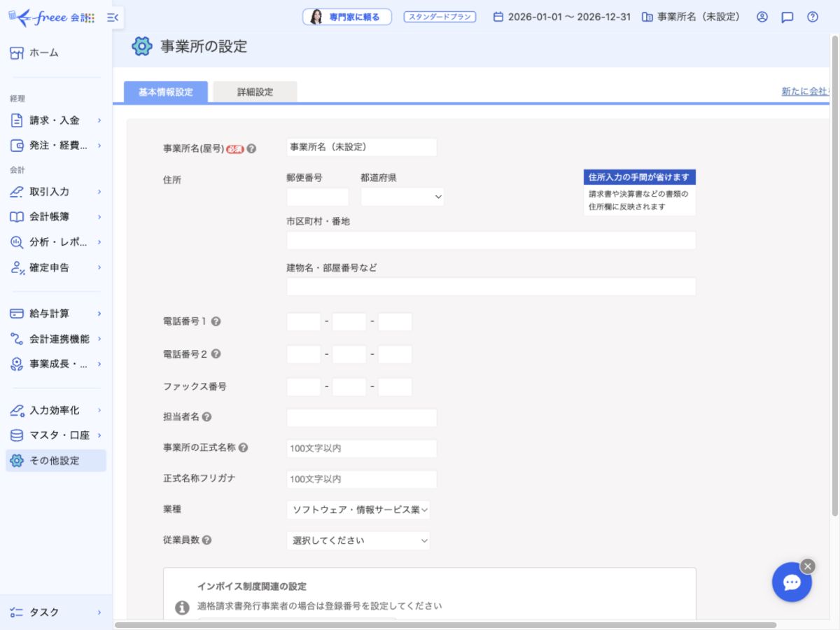
Task: Click the 給与計算 card icon
Action: click(17, 314)
